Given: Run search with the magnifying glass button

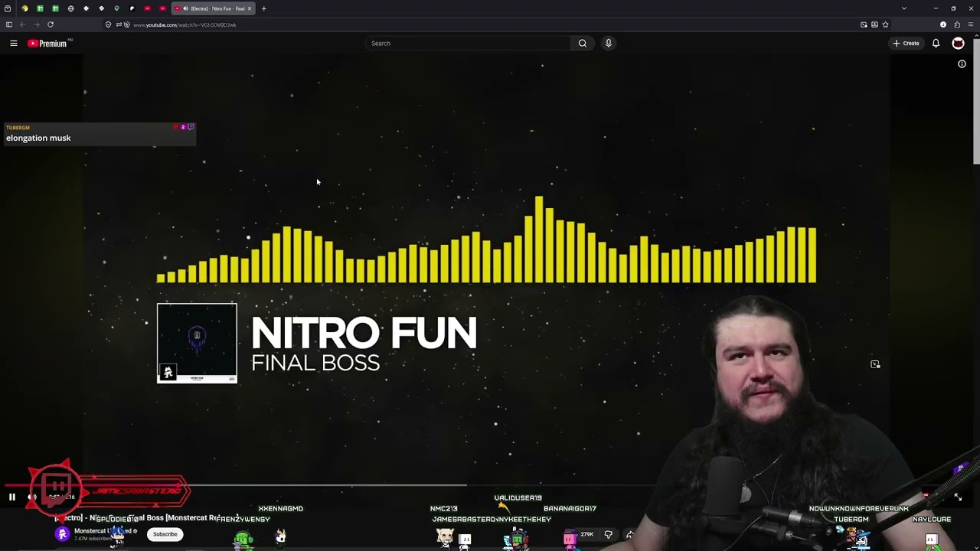Looking at the screenshot, I should (583, 44).
